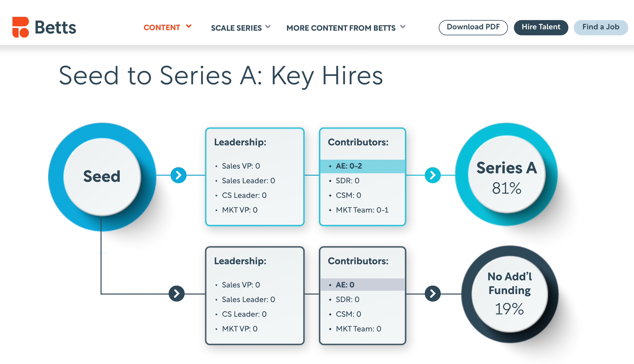Viewport: 634px width, 364px height.
Task: Click the Betts wordmark text
Action: [55, 28]
